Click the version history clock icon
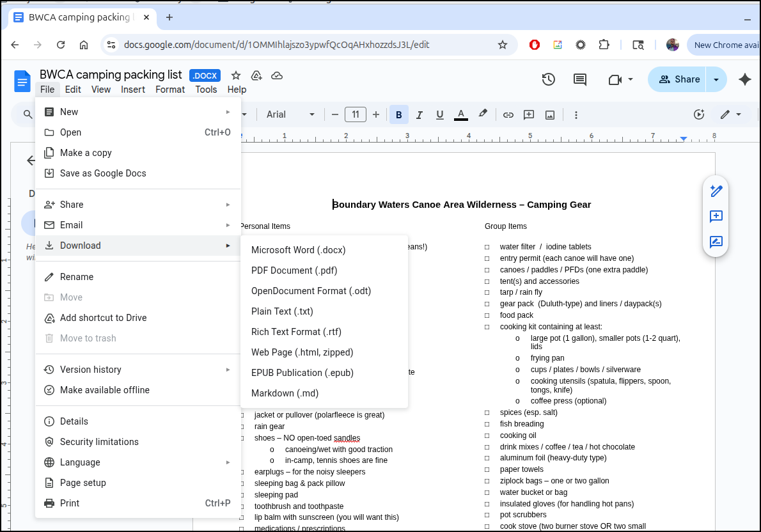 (x=548, y=79)
